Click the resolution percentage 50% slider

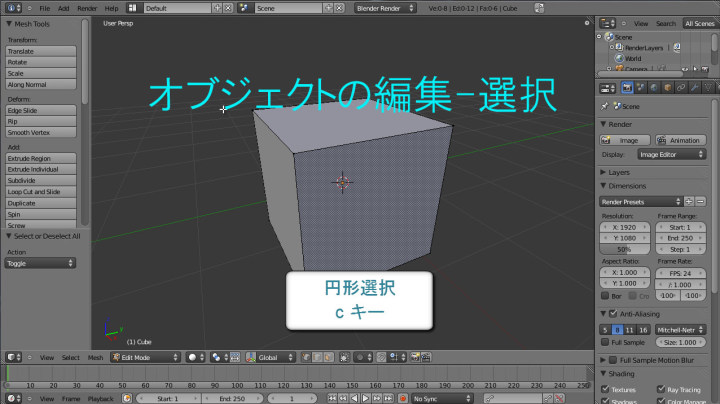[623, 248]
